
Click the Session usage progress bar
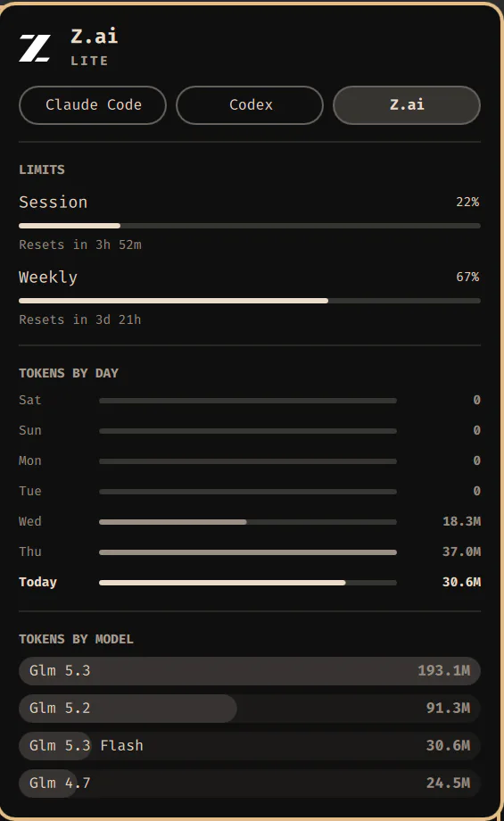click(250, 226)
